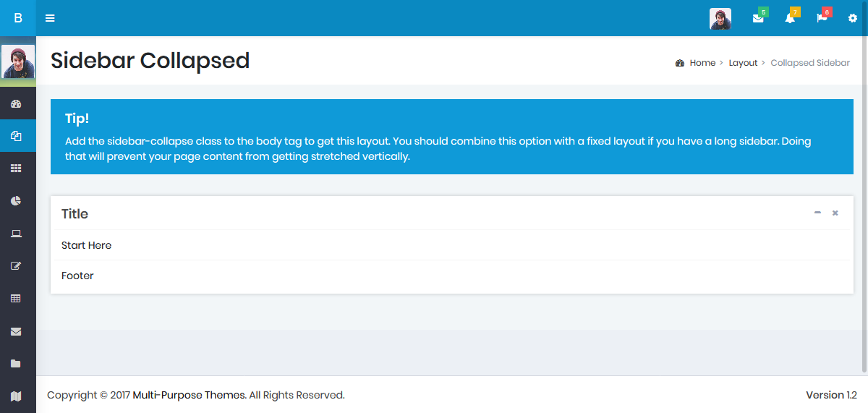The height and width of the screenshot is (413, 868).
Task: Open the messages dropdown with the green badge
Action: coord(759,17)
